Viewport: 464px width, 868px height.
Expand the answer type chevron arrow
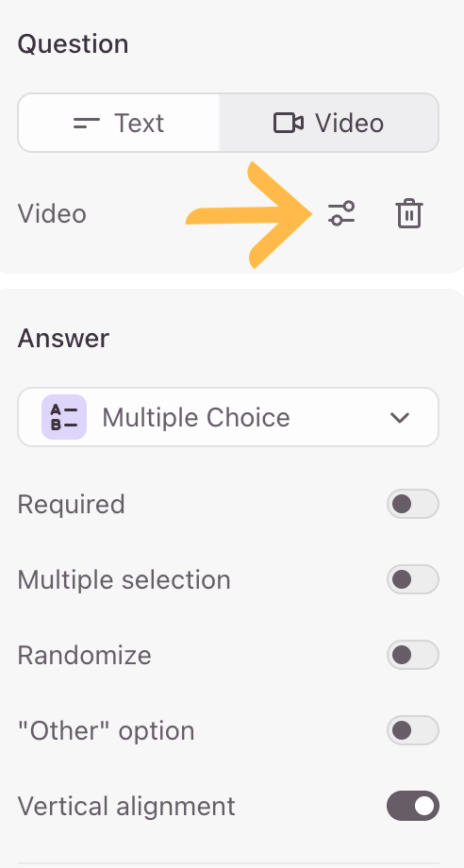400,417
